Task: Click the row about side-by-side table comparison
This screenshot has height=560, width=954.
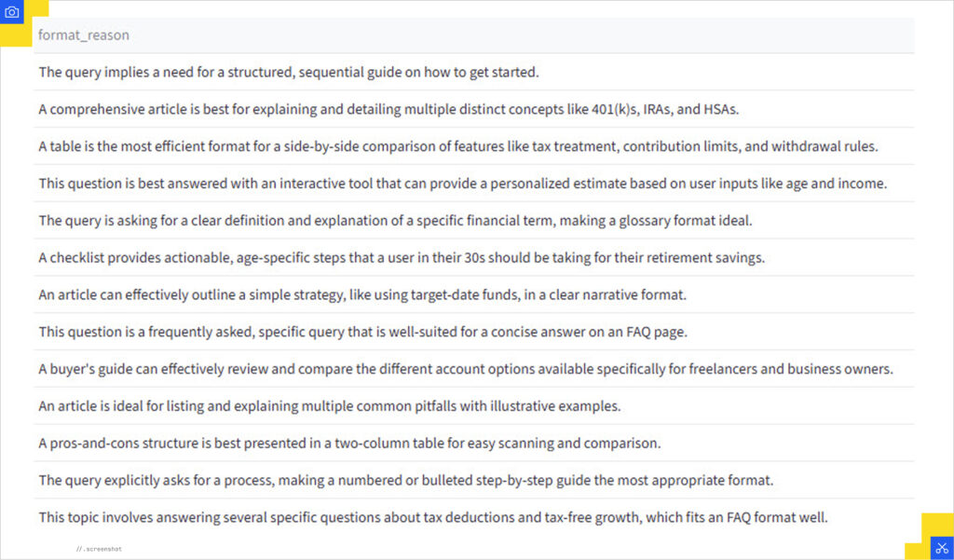Action: pyautogui.click(x=458, y=146)
